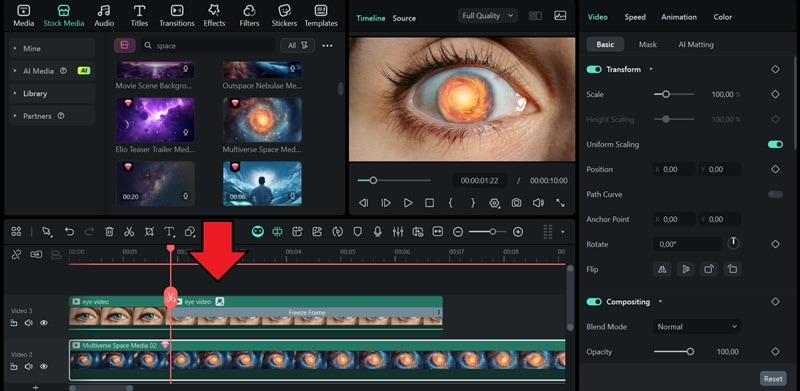Screen dimensions: 800x391
Task: Open the Stickers tab
Action: (284, 16)
